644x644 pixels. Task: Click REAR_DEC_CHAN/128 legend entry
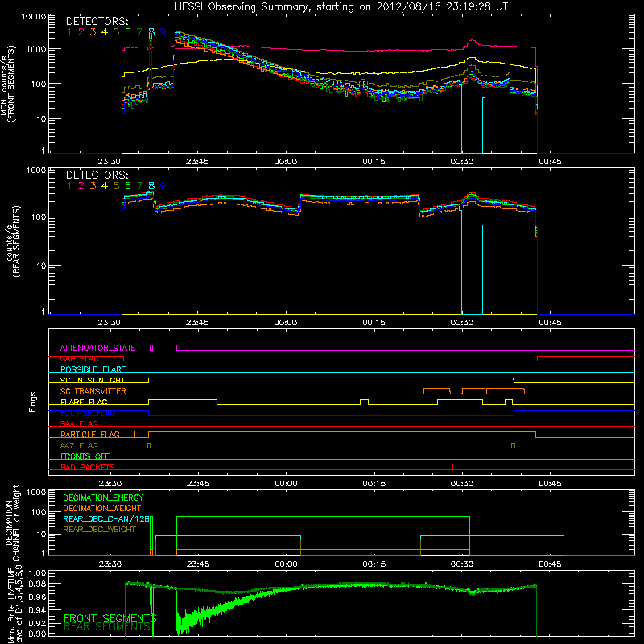(106, 518)
